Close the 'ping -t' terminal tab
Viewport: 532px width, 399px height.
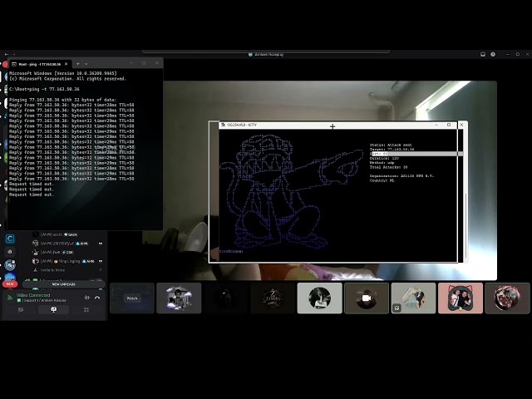[66, 64]
